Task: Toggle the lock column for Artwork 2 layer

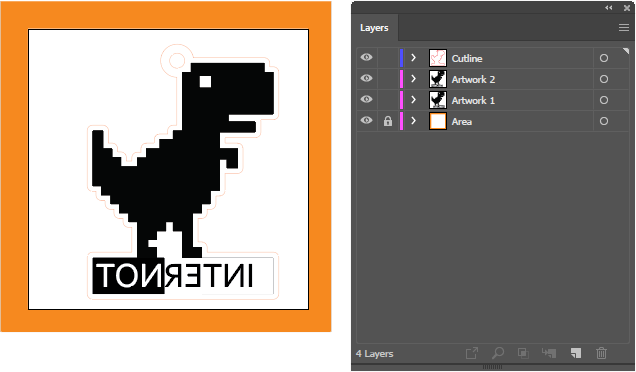Action: coord(388,79)
